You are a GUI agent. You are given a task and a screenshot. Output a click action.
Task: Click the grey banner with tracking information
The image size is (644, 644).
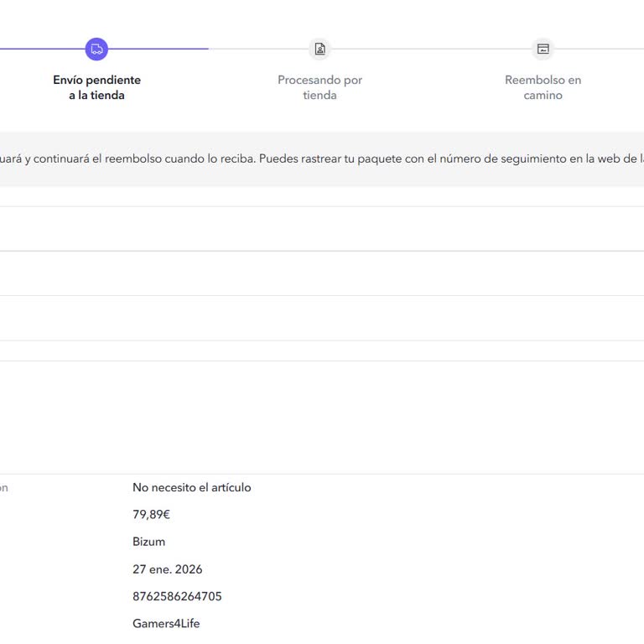(x=322, y=158)
